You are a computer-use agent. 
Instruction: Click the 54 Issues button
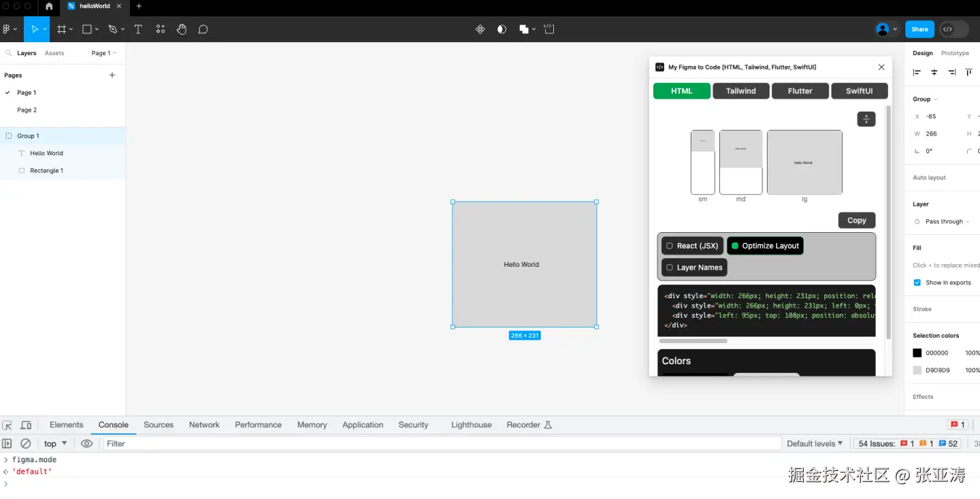(x=909, y=443)
